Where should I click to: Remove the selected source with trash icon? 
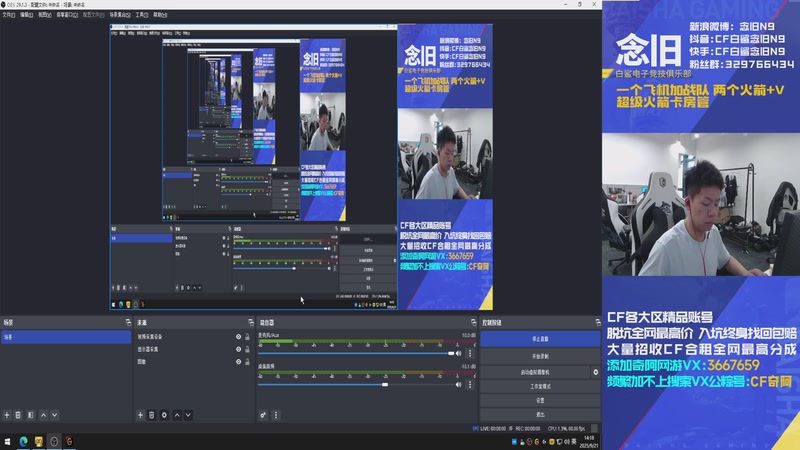click(x=152, y=415)
